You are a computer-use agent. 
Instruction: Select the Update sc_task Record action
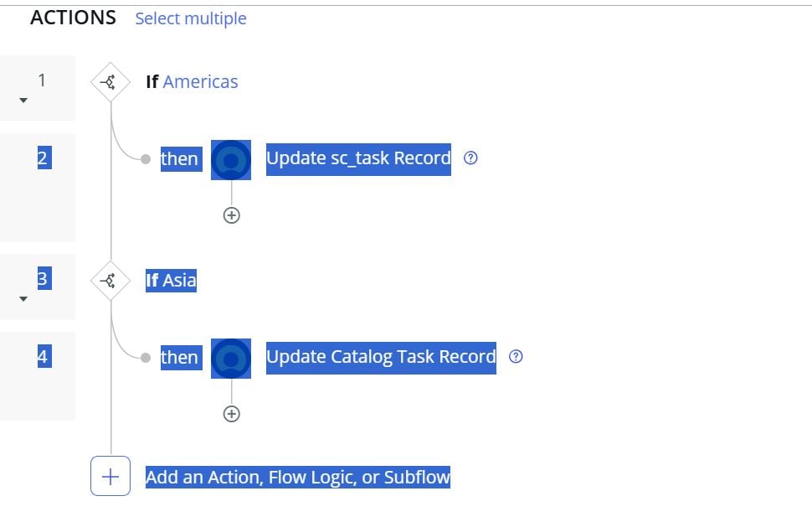point(358,158)
